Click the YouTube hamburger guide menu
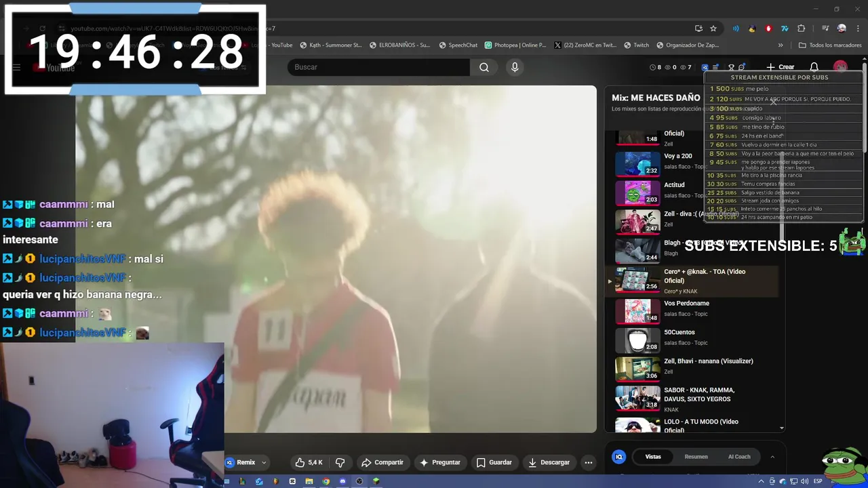This screenshot has width=868, height=488. point(17,67)
